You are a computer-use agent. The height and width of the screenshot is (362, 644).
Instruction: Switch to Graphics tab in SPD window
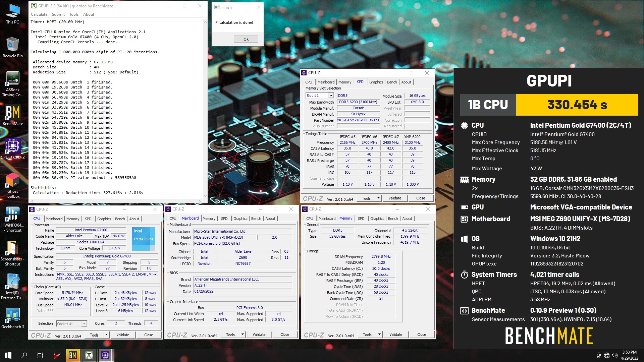click(x=376, y=82)
